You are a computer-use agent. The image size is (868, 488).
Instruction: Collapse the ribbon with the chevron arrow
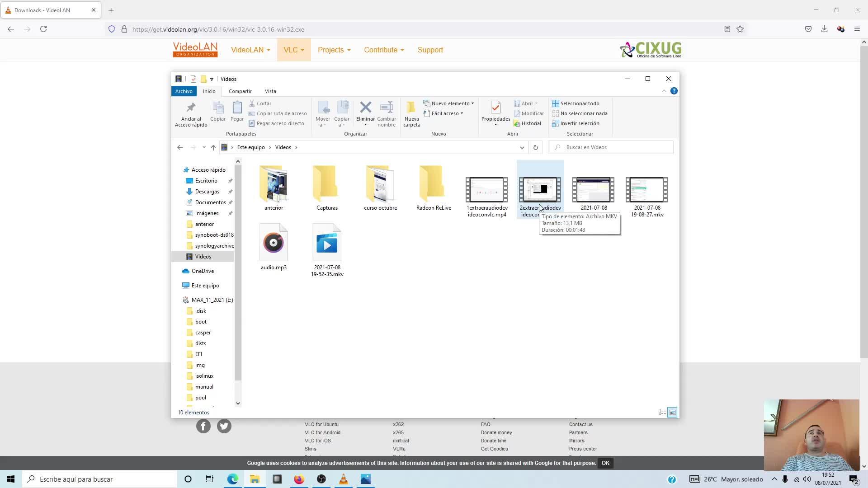(x=664, y=91)
